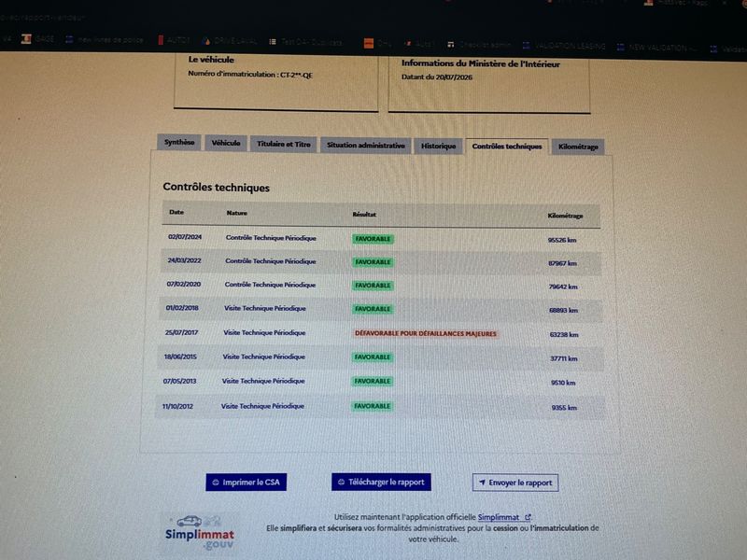The width and height of the screenshot is (747, 560).
Task: Go to the Historique tab
Action: tap(438, 147)
